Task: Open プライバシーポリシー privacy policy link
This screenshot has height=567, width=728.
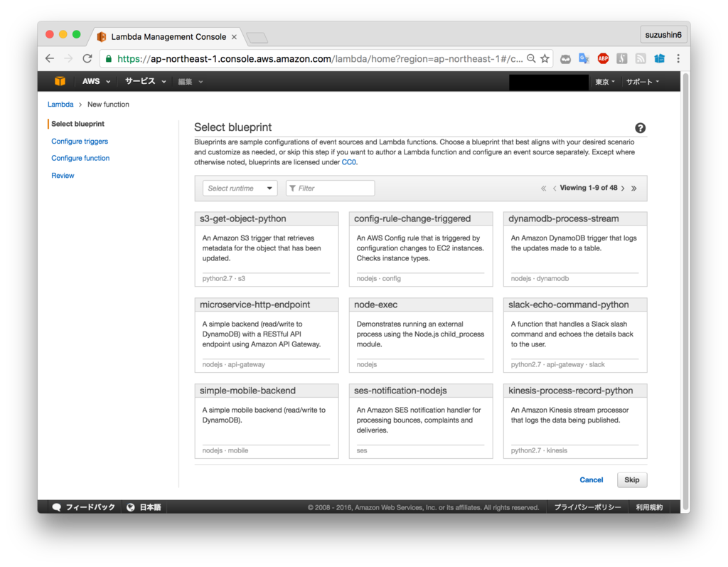Action: pos(587,507)
